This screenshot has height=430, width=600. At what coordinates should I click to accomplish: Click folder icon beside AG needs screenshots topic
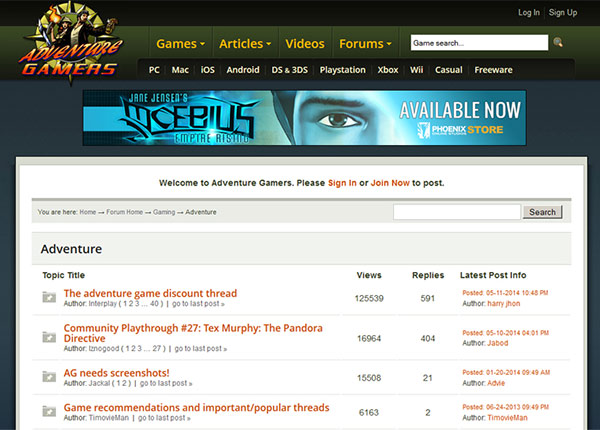tap(49, 376)
